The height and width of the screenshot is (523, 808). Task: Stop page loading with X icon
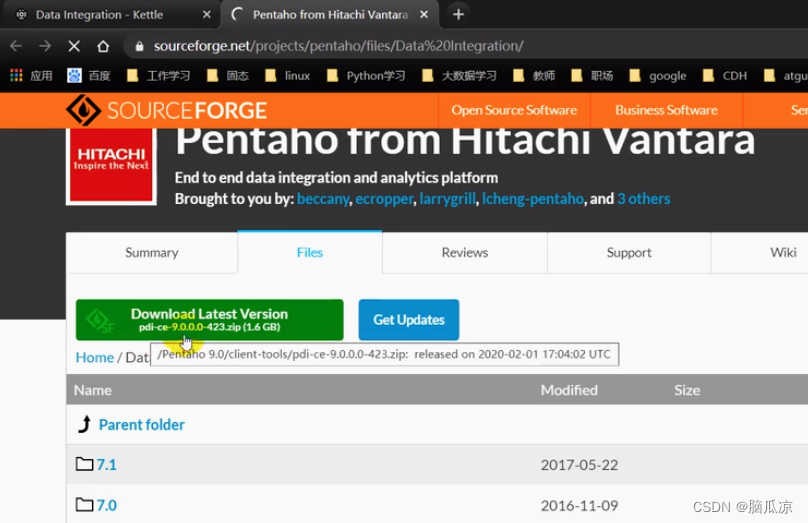coord(74,46)
